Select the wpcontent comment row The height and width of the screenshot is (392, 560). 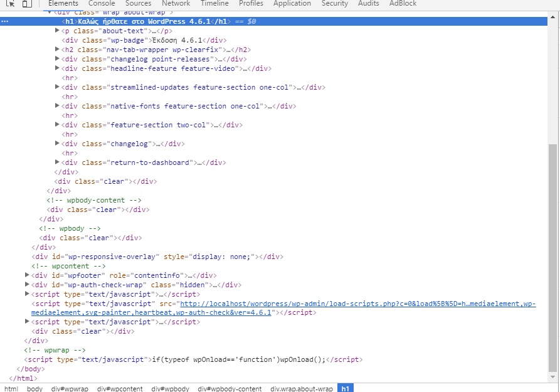68,266
